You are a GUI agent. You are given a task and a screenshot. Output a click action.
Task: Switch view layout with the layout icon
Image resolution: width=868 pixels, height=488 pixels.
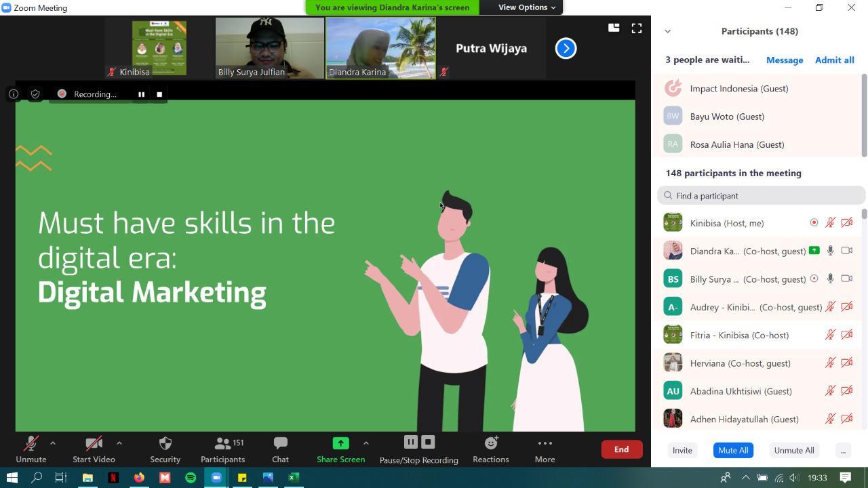click(x=613, y=28)
